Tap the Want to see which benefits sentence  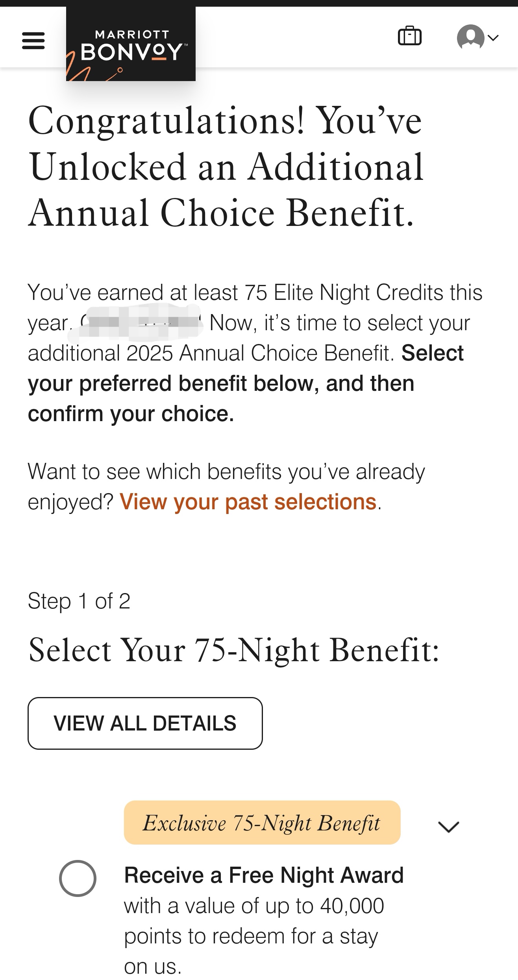[226, 486]
